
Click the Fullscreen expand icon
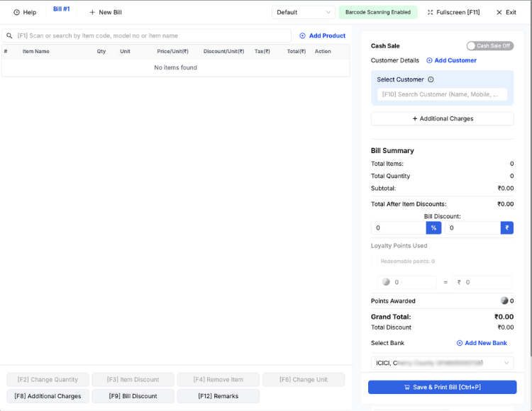430,12
